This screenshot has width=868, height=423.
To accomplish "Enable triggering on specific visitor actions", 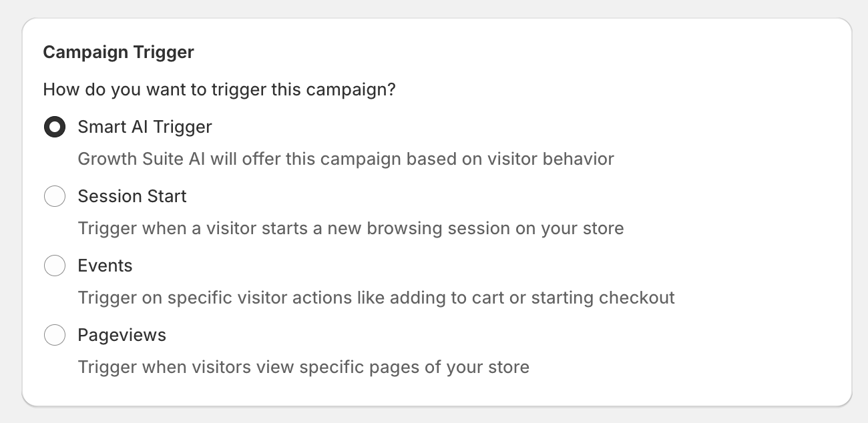I will [55, 266].
